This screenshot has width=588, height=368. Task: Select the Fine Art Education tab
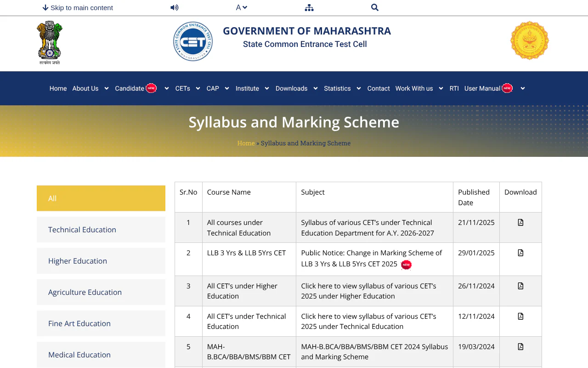(x=101, y=323)
